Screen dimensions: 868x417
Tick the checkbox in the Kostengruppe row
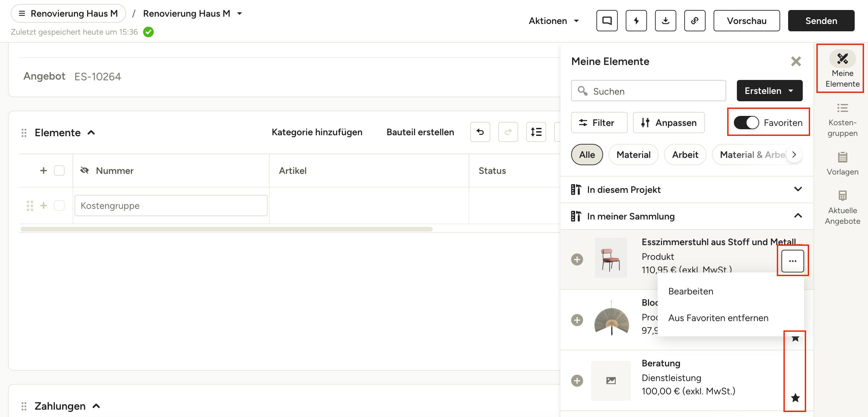pos(59,206)
